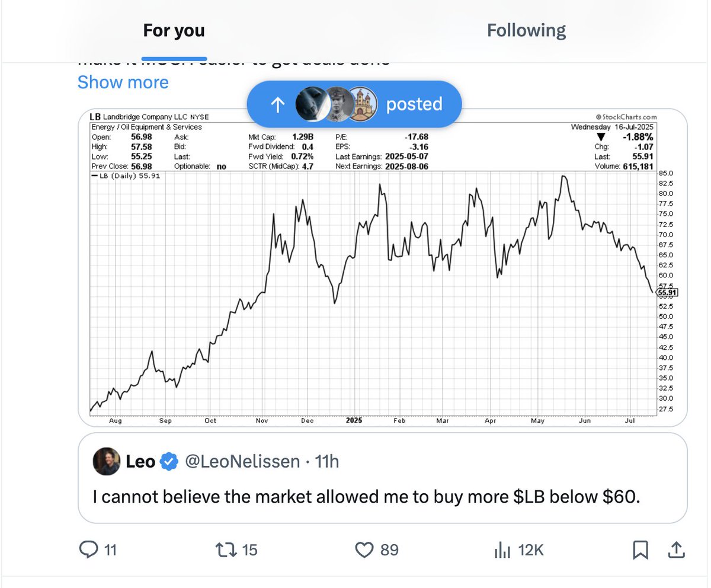Bookmark this post
This screenshot has height=588, width=711.
coord(640,550)
